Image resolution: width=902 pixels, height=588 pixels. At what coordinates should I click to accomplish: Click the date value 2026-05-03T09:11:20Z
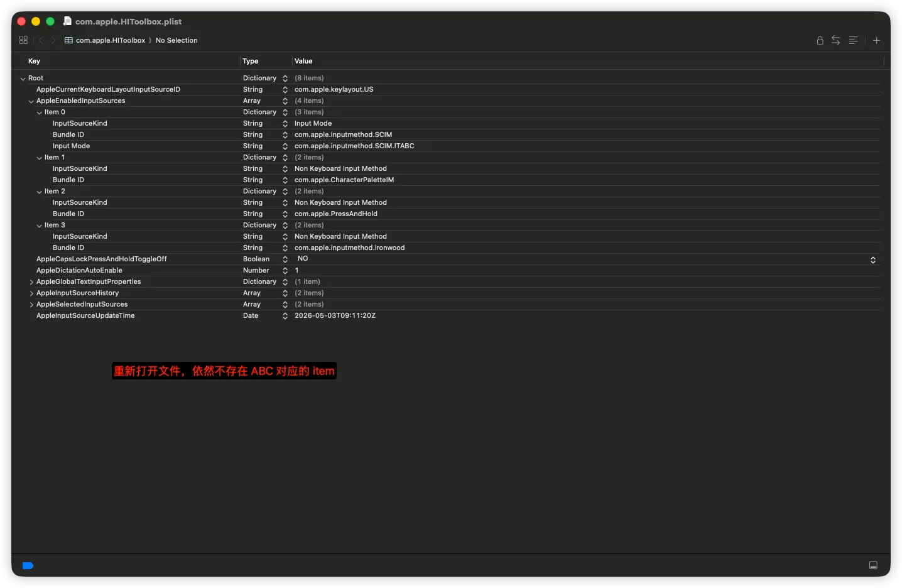[335, 315]
